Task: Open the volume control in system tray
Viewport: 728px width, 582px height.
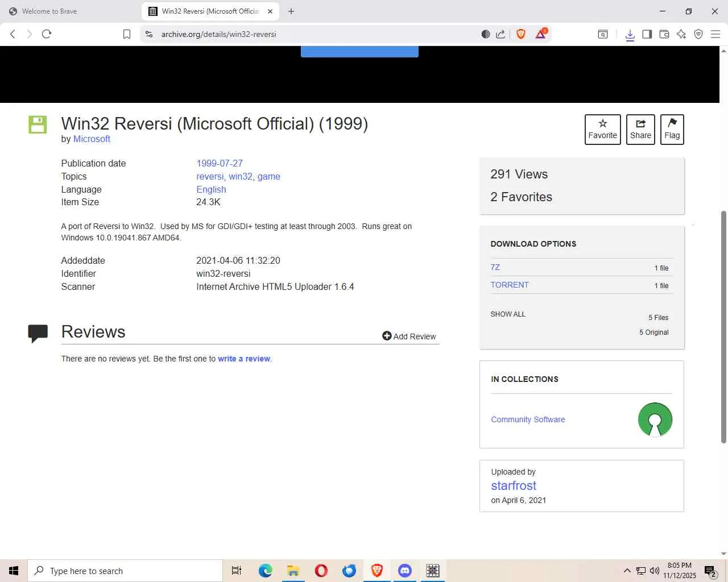Action: point(655,571)
